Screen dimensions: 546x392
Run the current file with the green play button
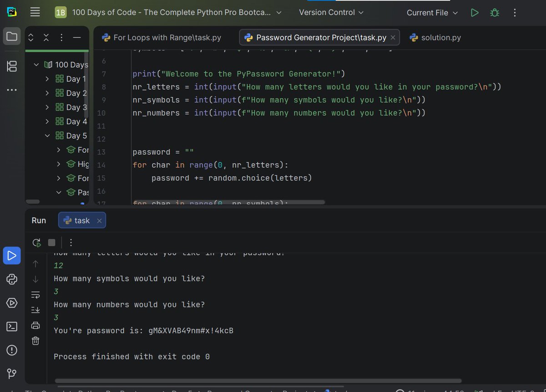tap(475, 13)
